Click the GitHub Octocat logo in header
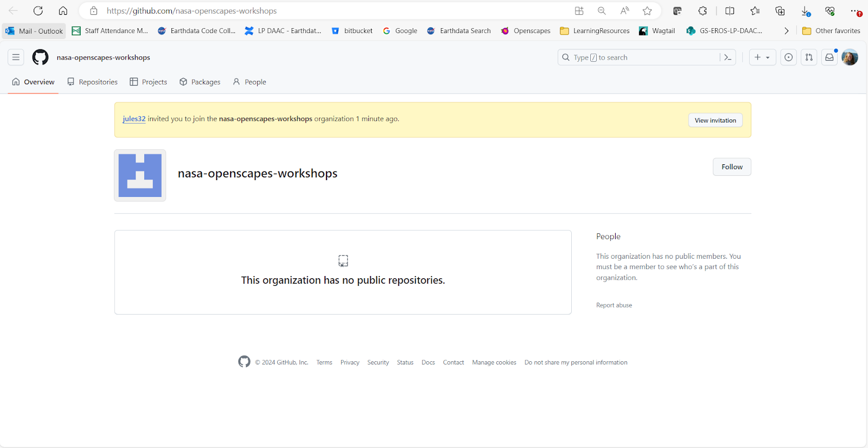The width and height of the screenshot is (868, 448). click(40, 57)
